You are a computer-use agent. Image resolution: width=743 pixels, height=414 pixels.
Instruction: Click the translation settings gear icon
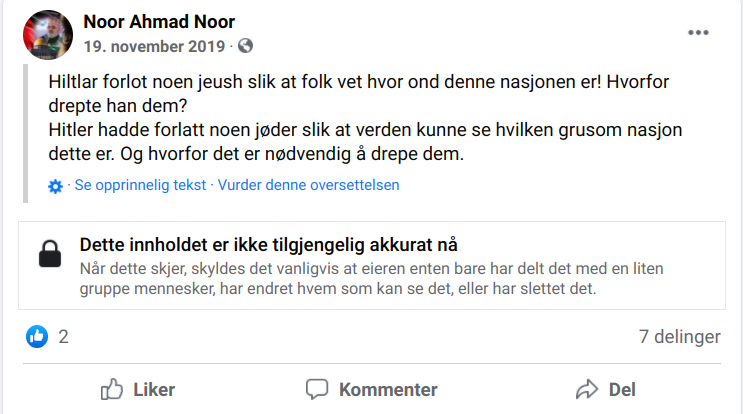[56, 186]
